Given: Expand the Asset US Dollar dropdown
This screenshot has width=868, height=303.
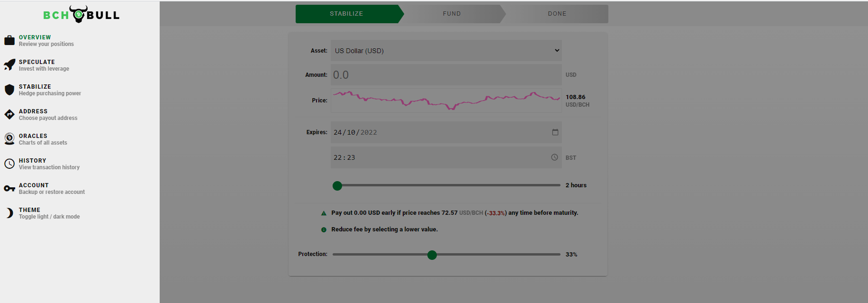Looking at the screenshot, I should tap(446, 51).
